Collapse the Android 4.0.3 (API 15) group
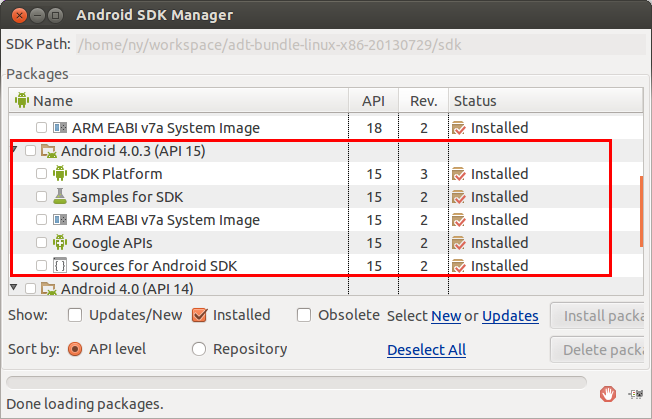The image size is (652, 419). pyautogui.click(x=14, y=150)
